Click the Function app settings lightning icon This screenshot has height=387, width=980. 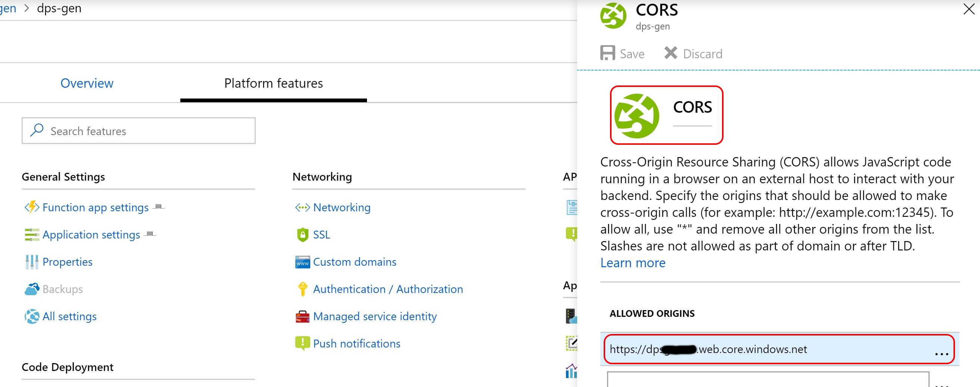tap(32, 207)
